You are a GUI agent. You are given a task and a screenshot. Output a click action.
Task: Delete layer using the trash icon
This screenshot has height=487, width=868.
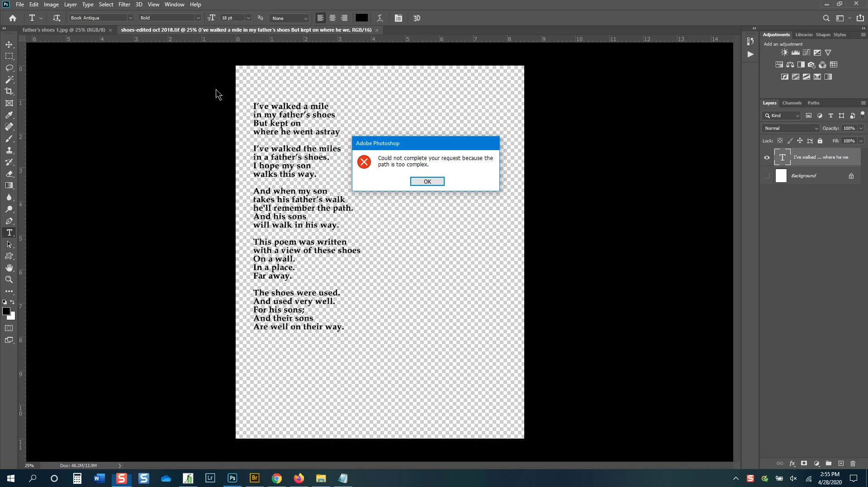tap(853, 463)
